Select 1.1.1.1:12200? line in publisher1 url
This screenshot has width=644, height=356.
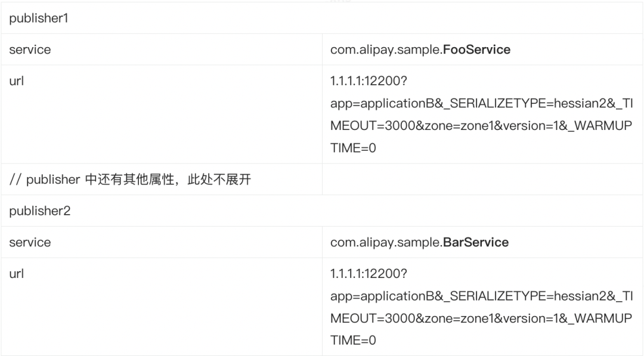point(369,81)
